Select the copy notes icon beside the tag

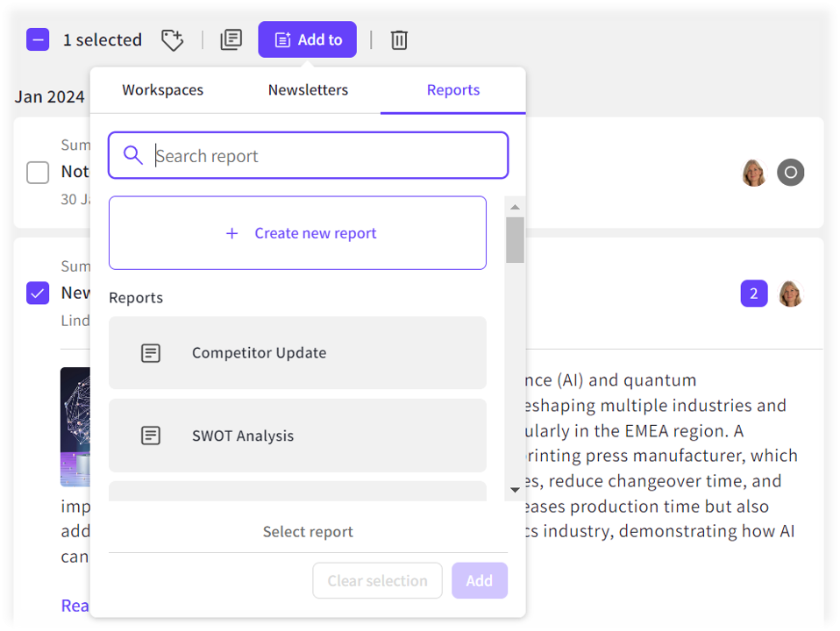[x=231, y=39]
